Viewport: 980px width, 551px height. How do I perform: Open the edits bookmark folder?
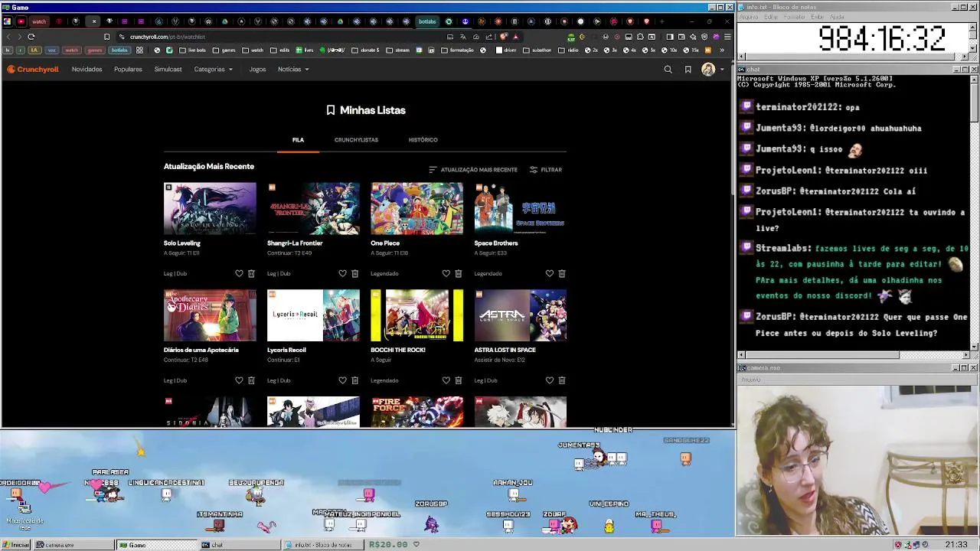(280, 51)
